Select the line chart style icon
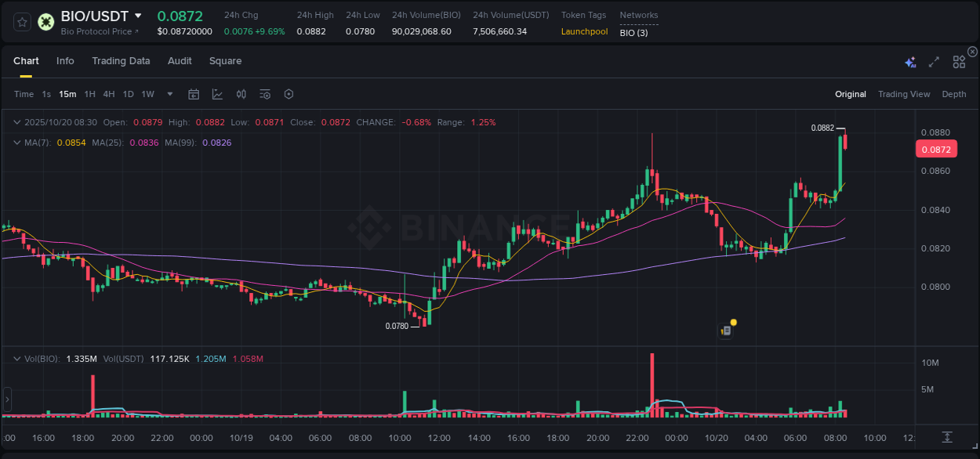The image size is (980, 459). coord(218,93)
